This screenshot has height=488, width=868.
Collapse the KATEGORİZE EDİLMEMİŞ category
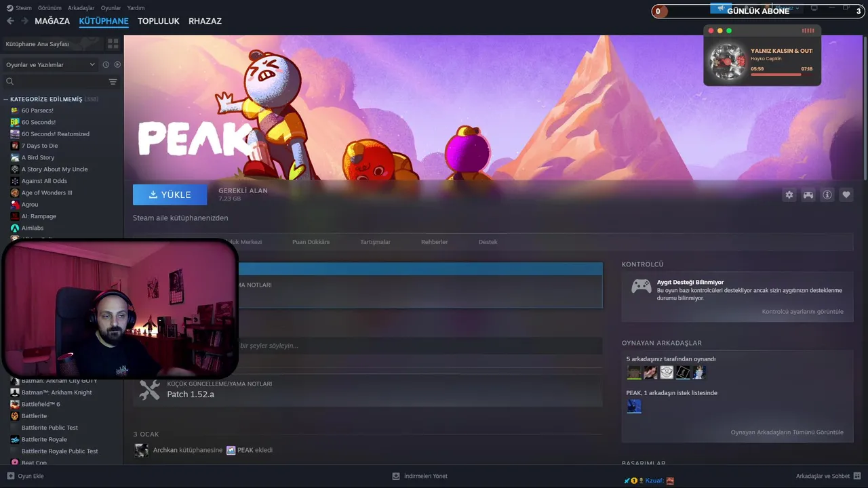click(5, 99)
